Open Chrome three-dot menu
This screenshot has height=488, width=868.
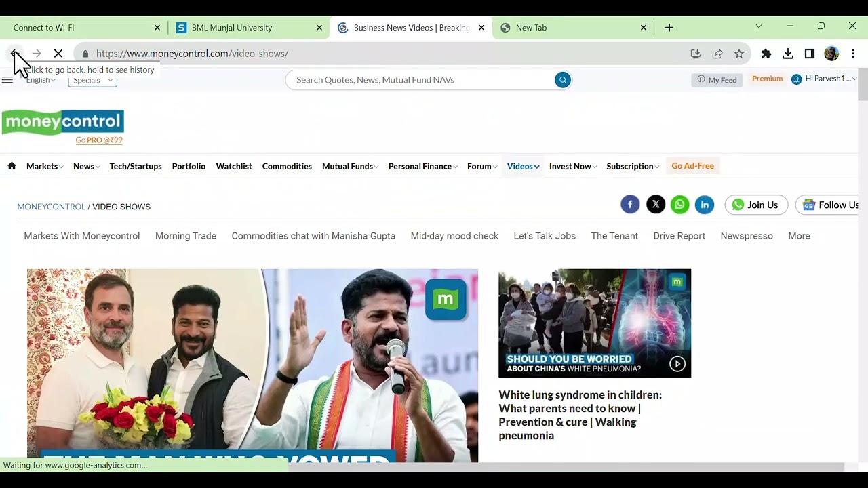[853, 54]
